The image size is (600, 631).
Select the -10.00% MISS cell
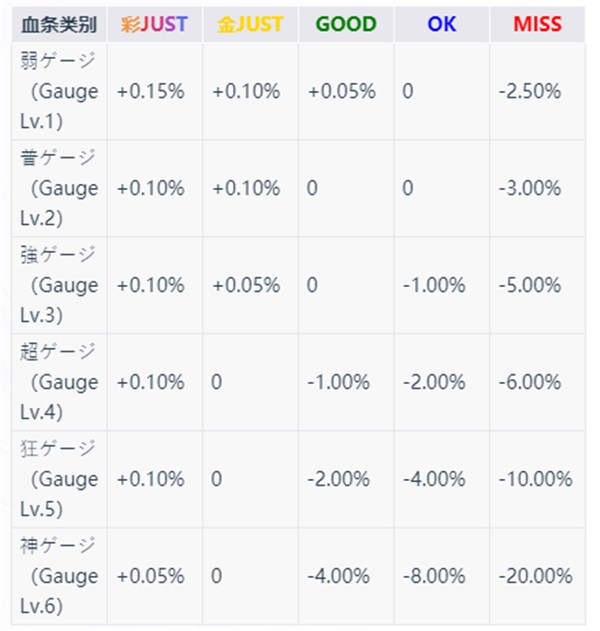pos(535,479)
